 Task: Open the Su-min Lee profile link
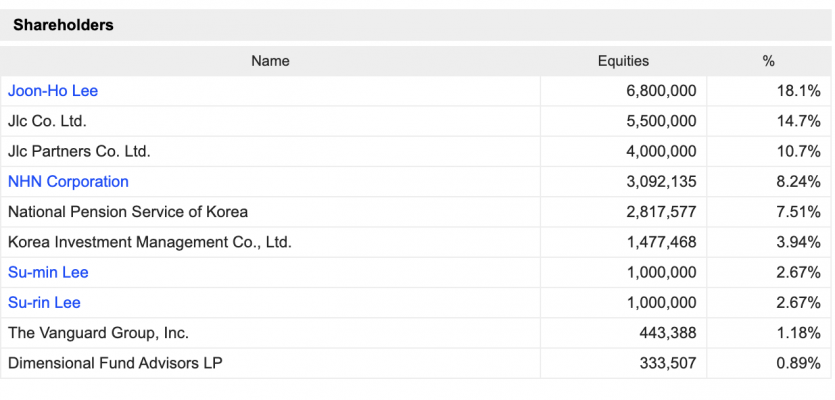coord(48,272)
